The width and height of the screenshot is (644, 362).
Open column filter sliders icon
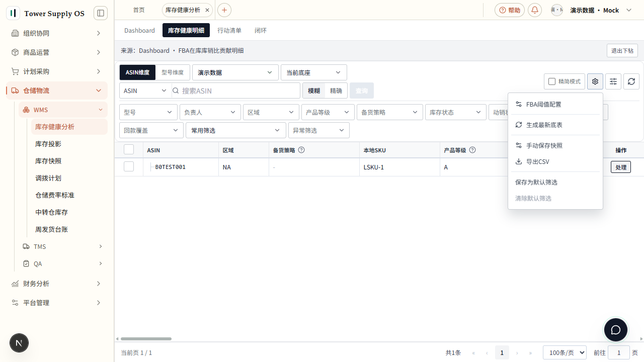click(613, 81)
